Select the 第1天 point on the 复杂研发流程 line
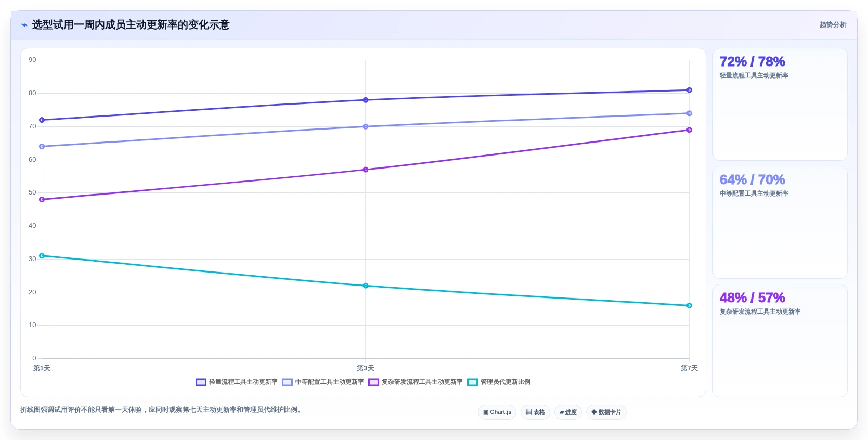The height and width of the screenshot is (440, 868). (42, 200)
